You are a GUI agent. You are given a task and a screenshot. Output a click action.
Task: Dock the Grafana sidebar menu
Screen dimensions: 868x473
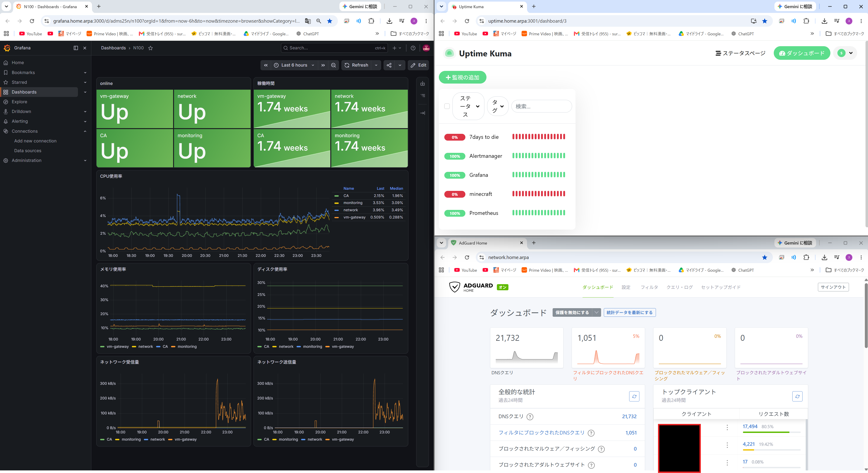coord(76,48)
